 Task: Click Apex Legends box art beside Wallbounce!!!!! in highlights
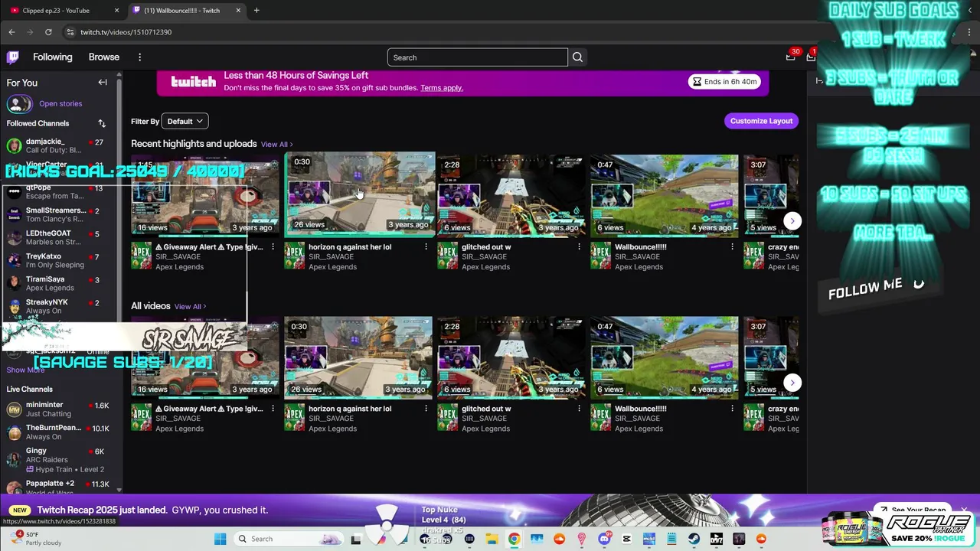600,256
